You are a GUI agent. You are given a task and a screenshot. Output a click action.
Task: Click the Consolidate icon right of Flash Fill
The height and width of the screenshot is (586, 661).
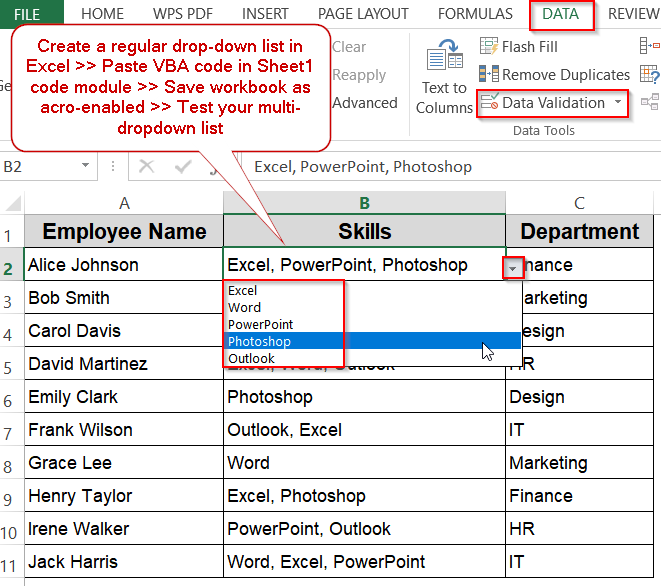(x=649, y=46)
